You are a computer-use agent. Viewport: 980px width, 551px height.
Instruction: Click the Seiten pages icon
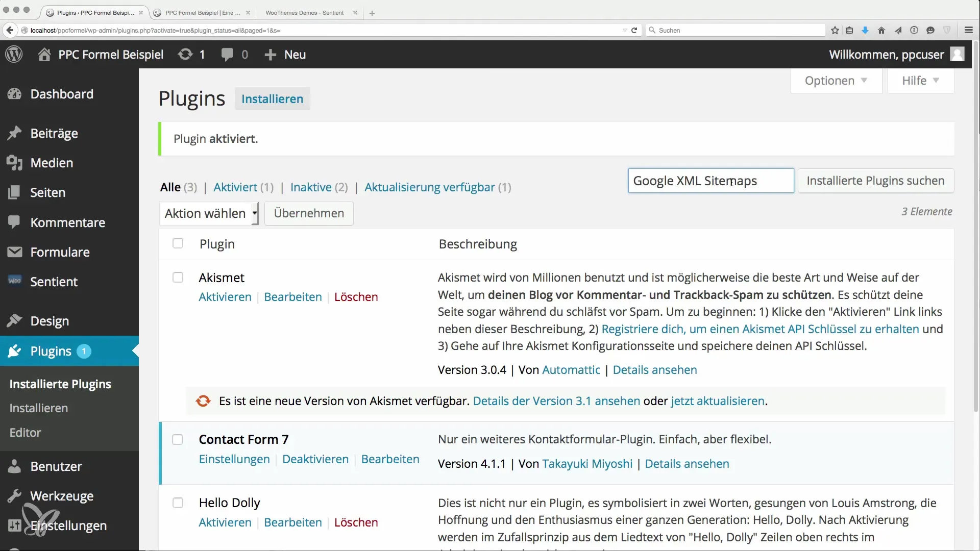point(14,192)
